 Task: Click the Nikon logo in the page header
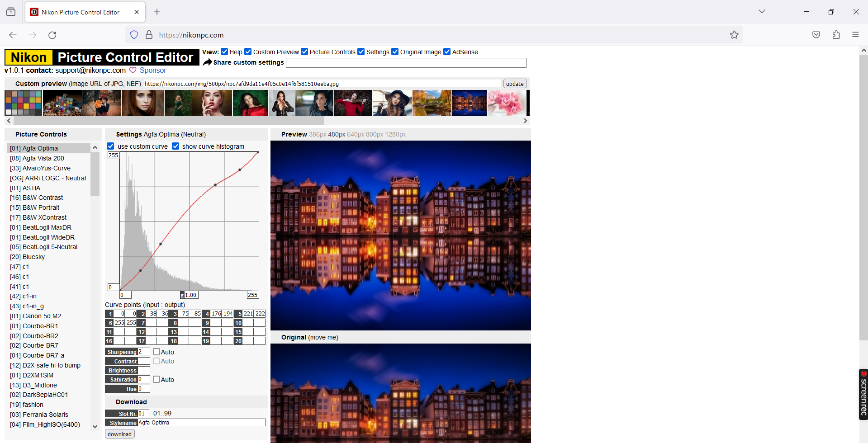point(28,57)
